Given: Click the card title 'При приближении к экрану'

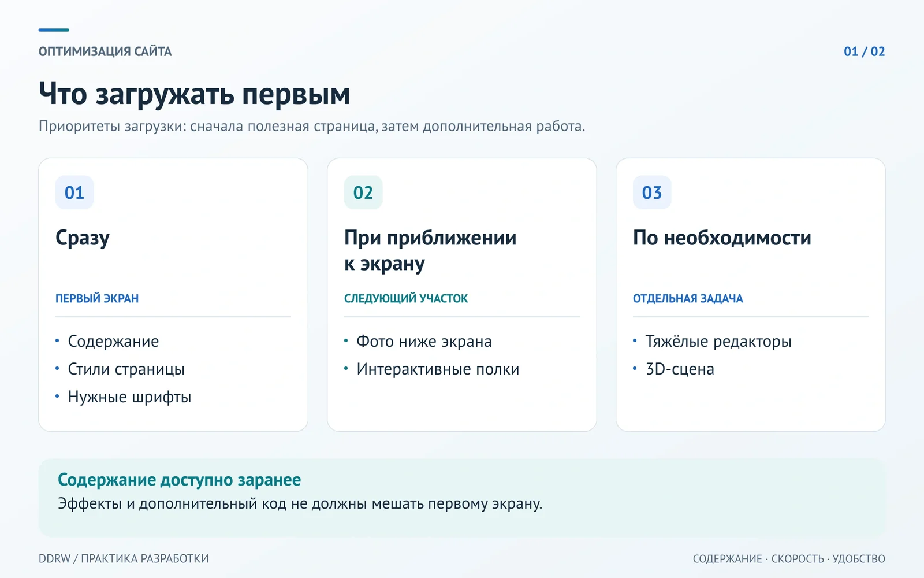Looking at the screenshot, I should (430, 250).
